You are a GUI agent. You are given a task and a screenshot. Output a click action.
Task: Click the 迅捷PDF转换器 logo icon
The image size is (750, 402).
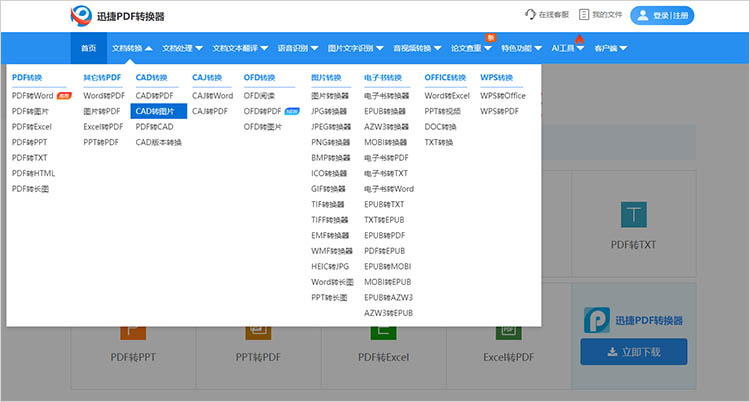pyautogui.click(x=81, y=16)
